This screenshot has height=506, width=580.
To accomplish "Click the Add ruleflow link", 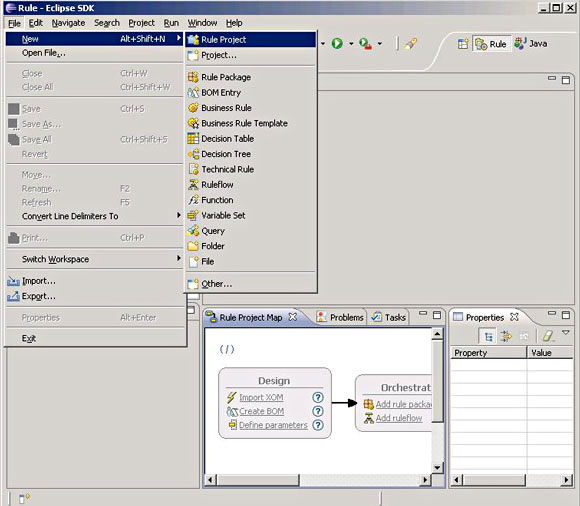I will pyautogui.click(x=399, y=418).
